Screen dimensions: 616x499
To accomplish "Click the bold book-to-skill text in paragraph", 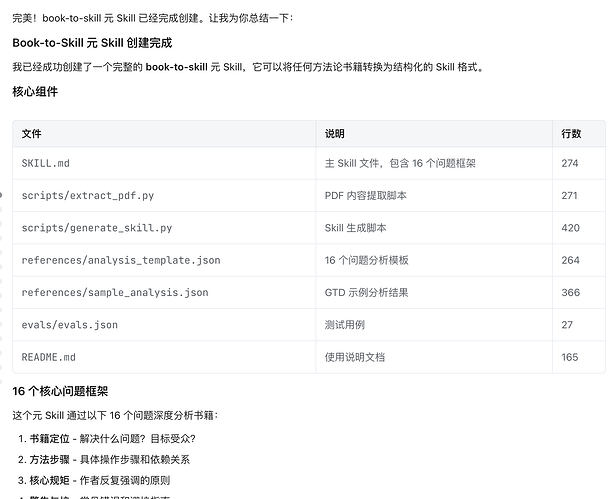I will [176, 67].
